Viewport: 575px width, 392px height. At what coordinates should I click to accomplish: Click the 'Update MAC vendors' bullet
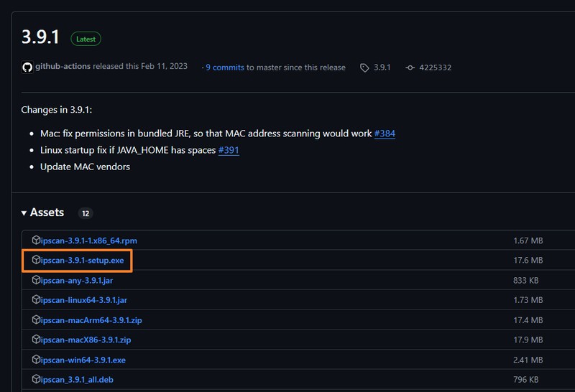85,167
